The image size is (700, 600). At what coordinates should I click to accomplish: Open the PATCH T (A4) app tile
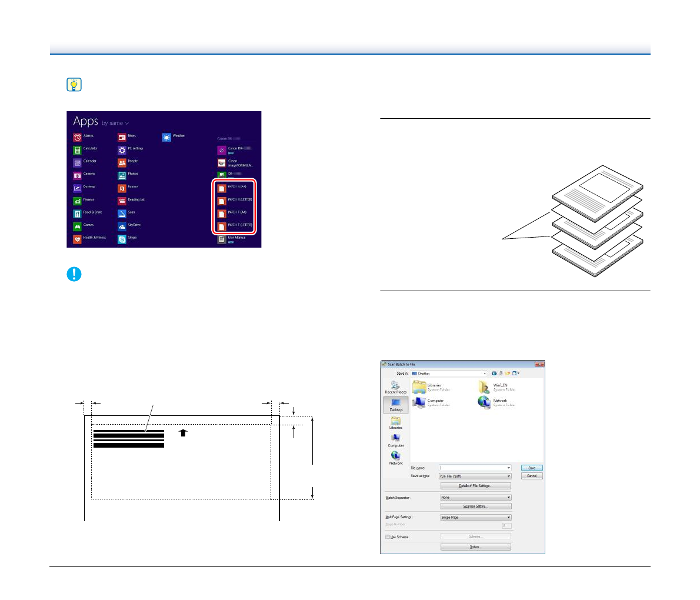tap(222, 214)
